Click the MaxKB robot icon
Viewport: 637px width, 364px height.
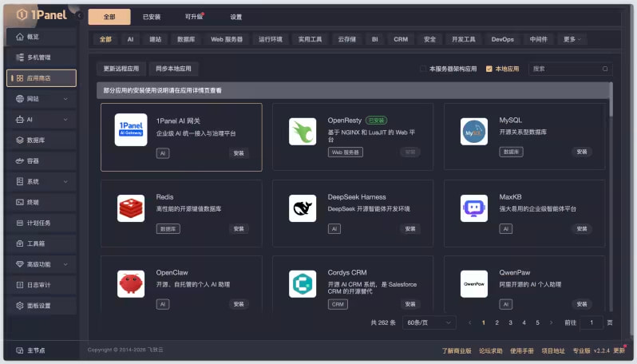pos(473,208)
